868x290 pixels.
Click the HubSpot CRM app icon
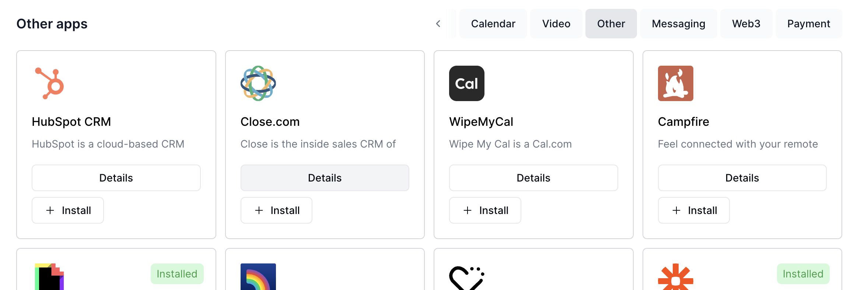[50, 83]
